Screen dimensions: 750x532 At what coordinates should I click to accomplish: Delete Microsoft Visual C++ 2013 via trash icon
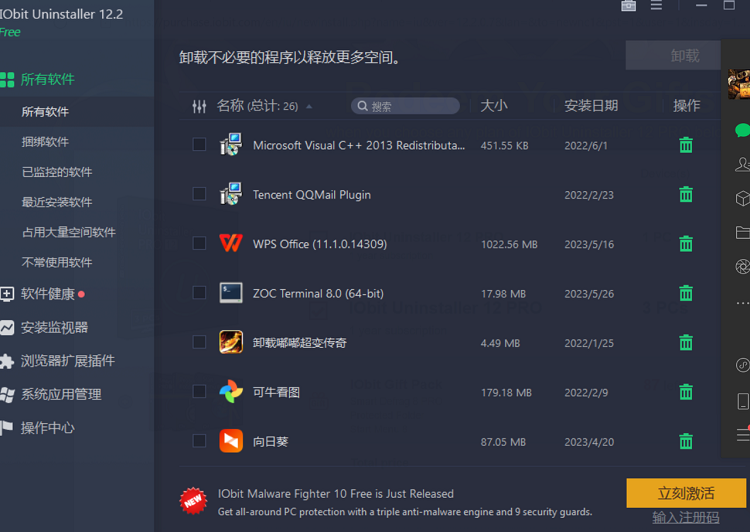click(686, 145)
